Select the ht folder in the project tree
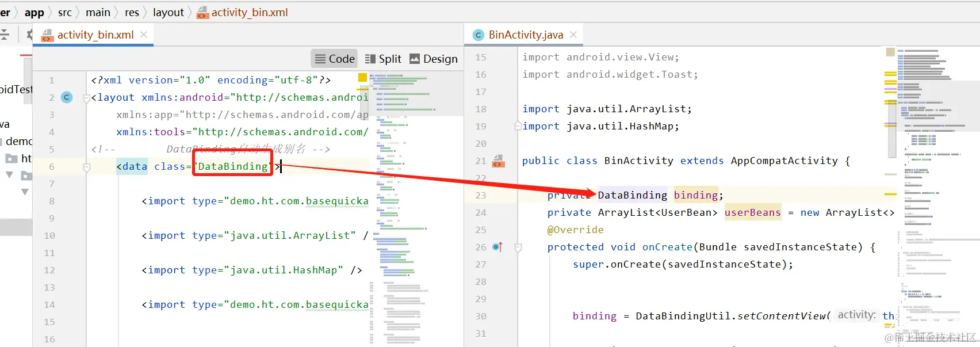Screen dimensions: 980x347 tap(19, 158)
